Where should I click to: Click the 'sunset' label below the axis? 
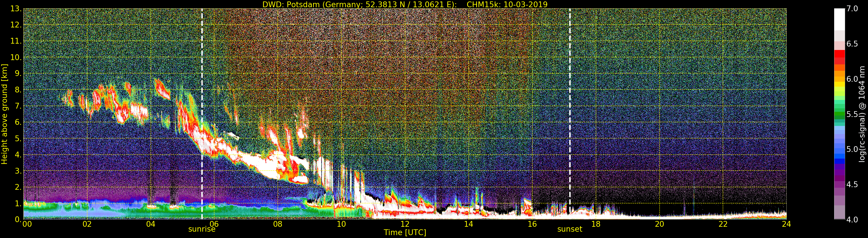[x=570, y=229]
